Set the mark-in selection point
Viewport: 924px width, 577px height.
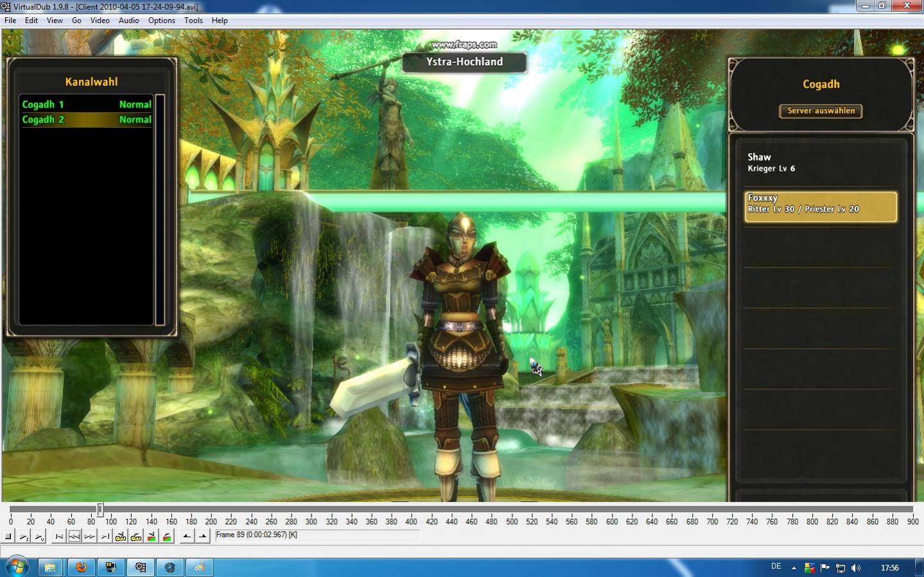187,537
